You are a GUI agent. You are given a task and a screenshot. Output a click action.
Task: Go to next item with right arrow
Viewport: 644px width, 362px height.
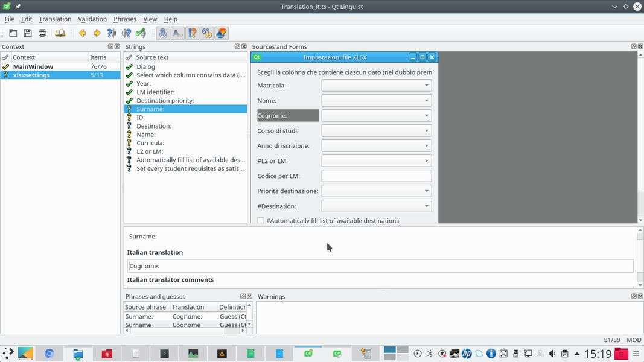pos(97,33)
